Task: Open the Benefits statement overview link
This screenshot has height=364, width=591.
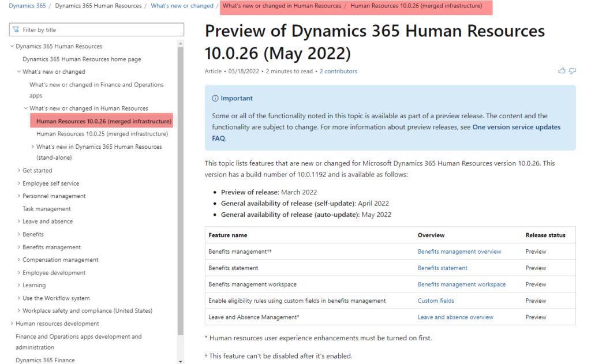Action: click(x=443, y=268)
